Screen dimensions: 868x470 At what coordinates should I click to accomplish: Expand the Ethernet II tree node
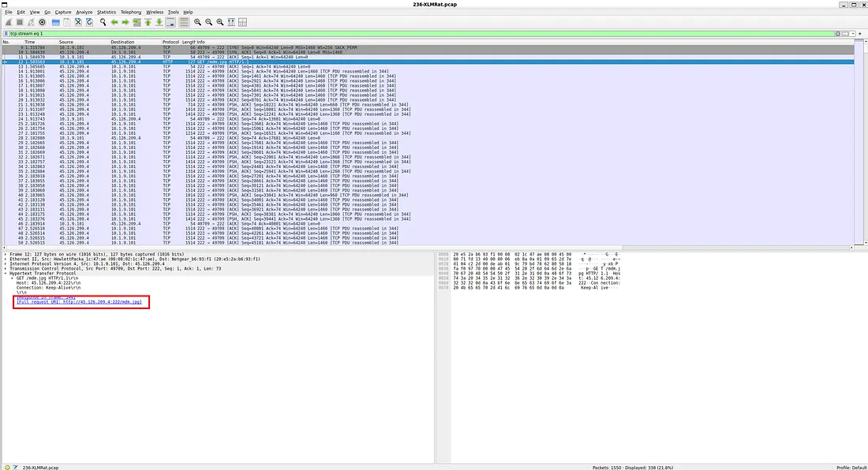pos(6,259)
